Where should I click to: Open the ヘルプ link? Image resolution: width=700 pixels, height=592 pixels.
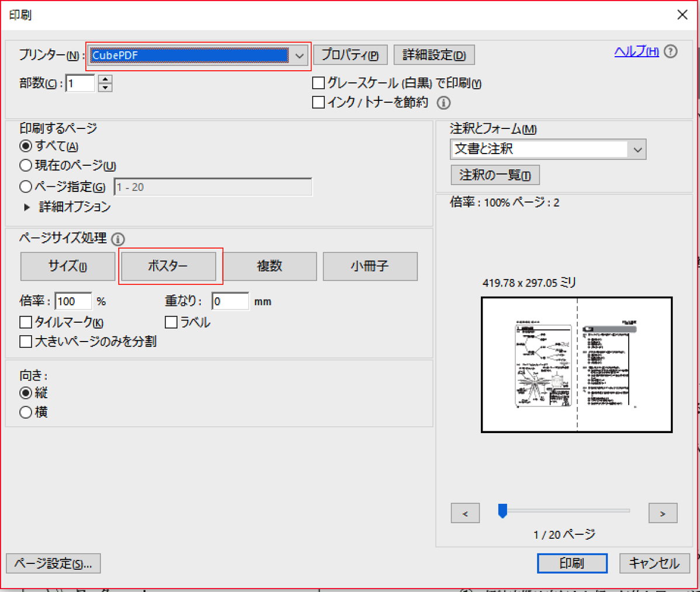[637, 51]
